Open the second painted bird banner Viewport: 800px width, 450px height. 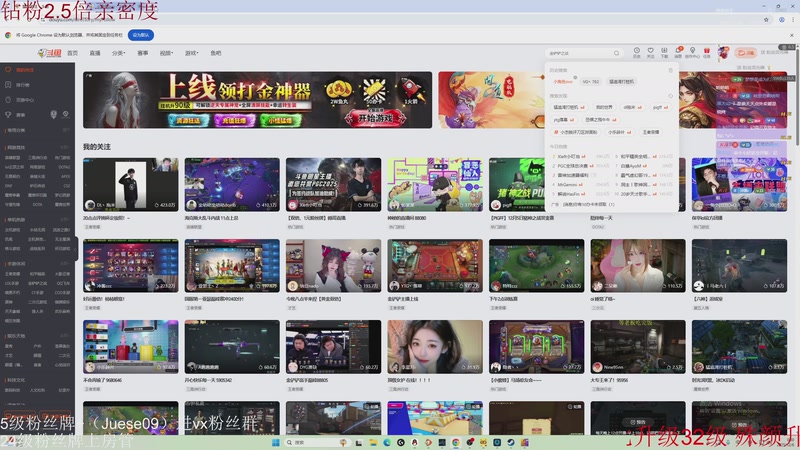[491, 100]
